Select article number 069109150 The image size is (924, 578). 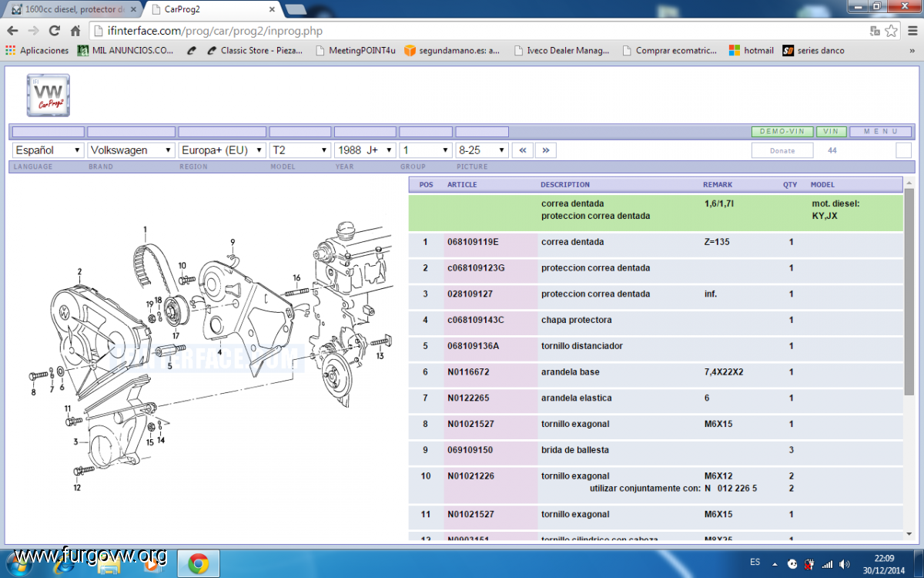tap(470, 450)
